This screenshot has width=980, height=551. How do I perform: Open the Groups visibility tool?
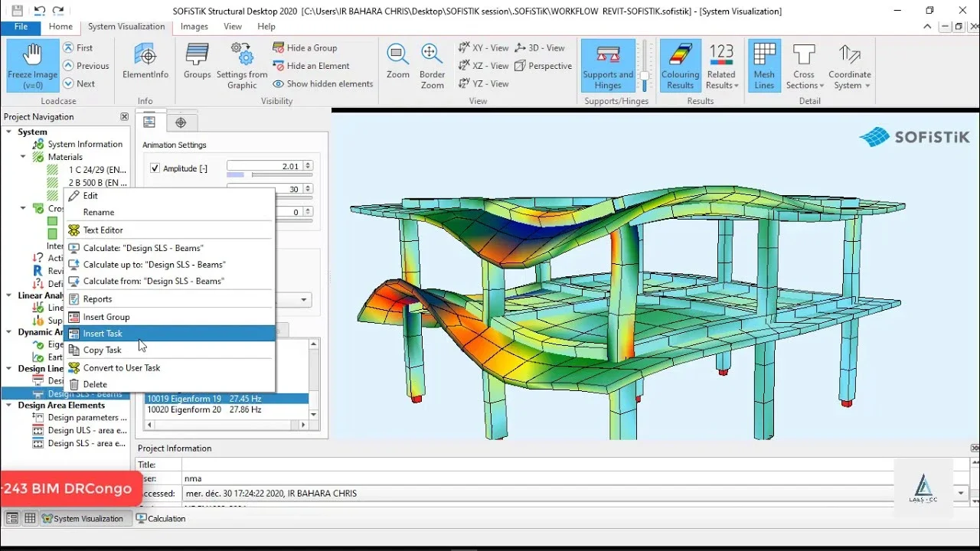pos(197,61)
